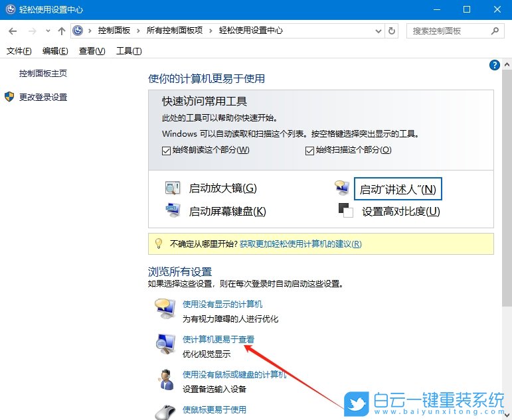Minimize the 轻松使用设置中心 window
Viewport: 512px width, 420px height.
pyautogui.click(x=436, y=9)
